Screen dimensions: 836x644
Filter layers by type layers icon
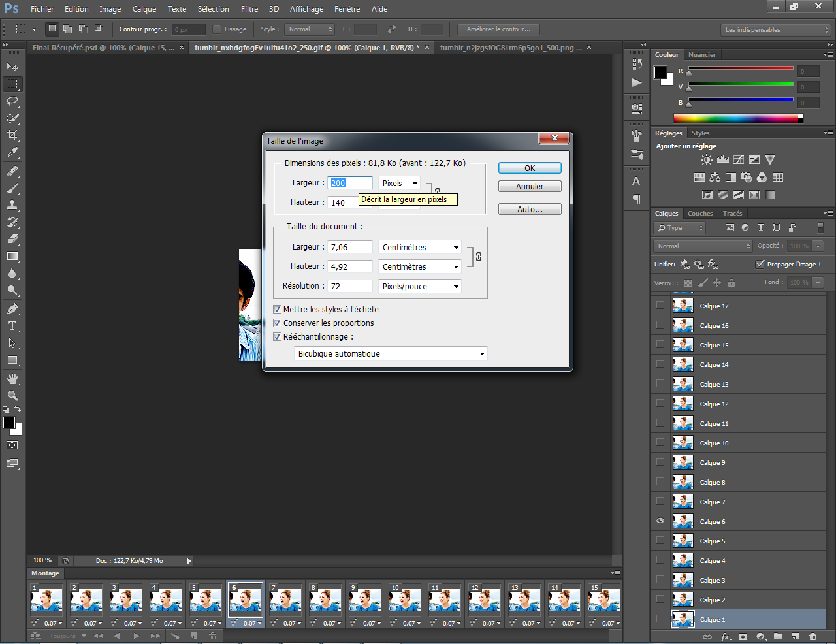pyautogui.click(x=761, y=228)
